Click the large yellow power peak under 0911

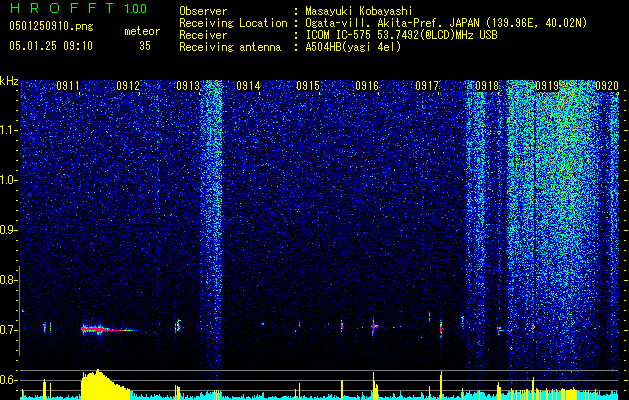pyautogui.click(x=105, y=385)
